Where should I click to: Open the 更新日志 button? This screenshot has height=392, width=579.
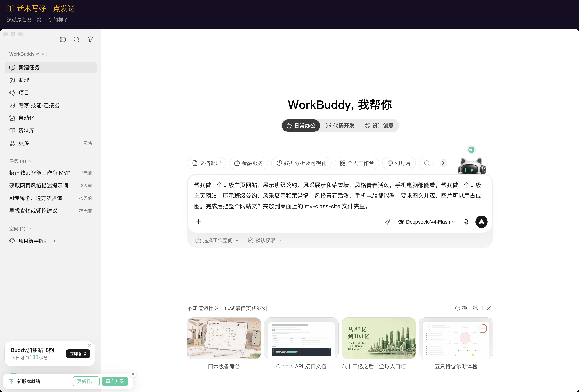pyautogui.click(x=86, y=381)
